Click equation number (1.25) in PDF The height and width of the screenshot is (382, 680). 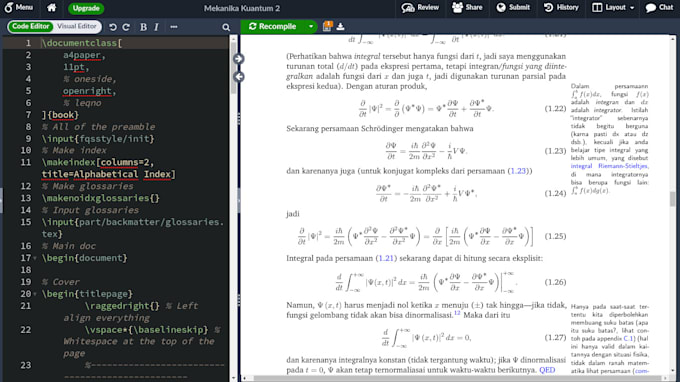tap(555, 236)
